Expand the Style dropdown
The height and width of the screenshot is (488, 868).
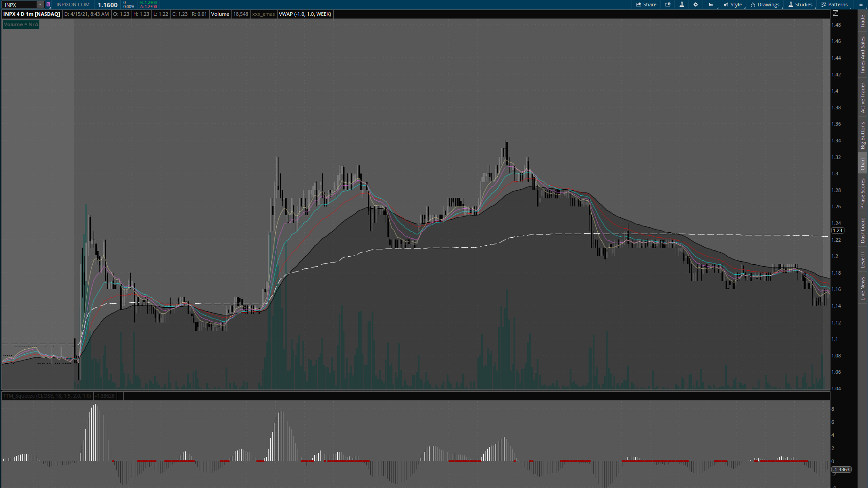pos(732,5)
